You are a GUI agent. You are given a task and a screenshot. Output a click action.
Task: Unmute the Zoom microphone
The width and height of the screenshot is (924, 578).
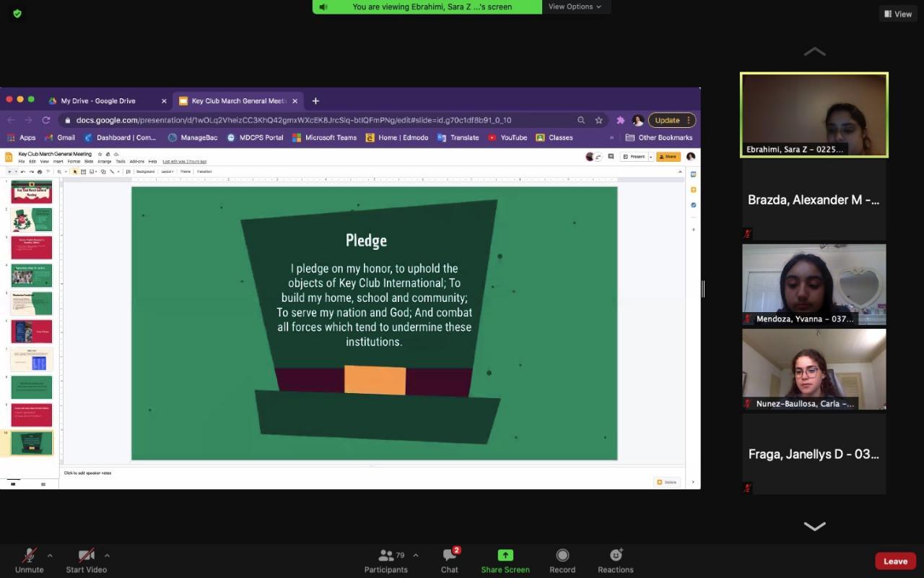(30, 560)
